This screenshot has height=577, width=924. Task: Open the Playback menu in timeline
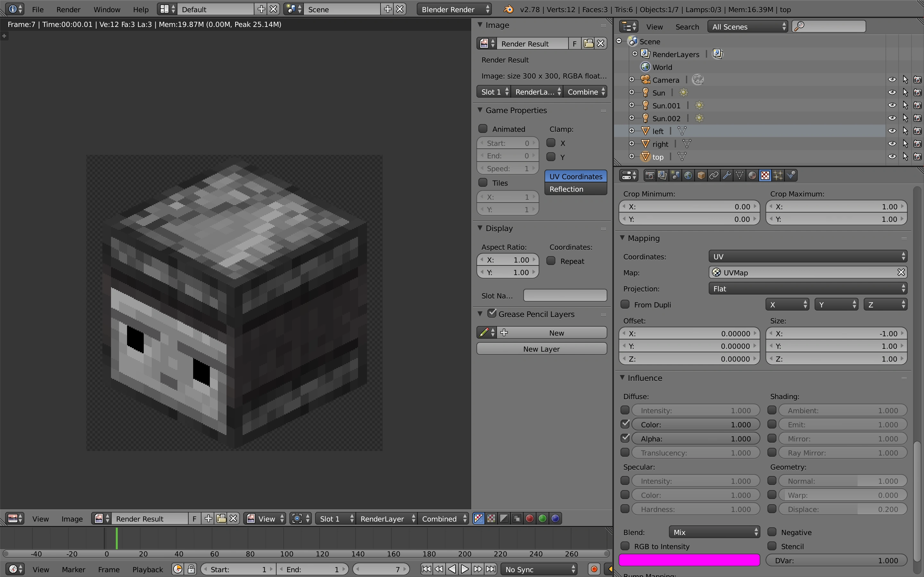(147, 569)
